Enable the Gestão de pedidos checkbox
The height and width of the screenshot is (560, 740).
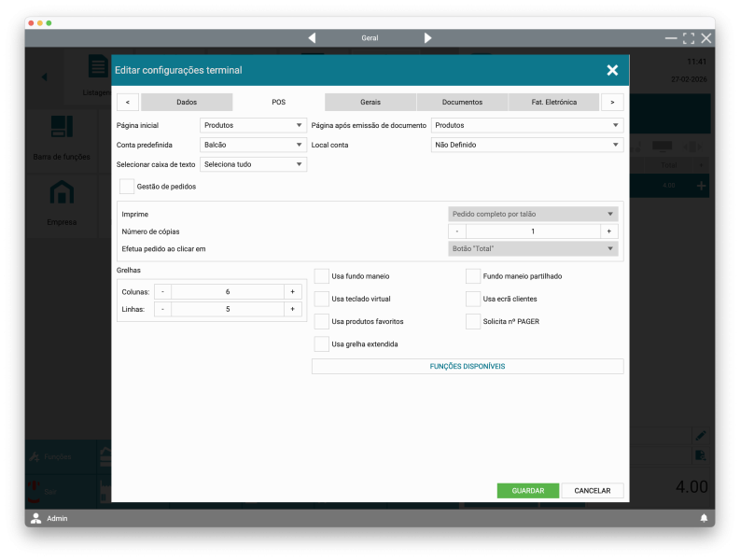click(127, 187)
